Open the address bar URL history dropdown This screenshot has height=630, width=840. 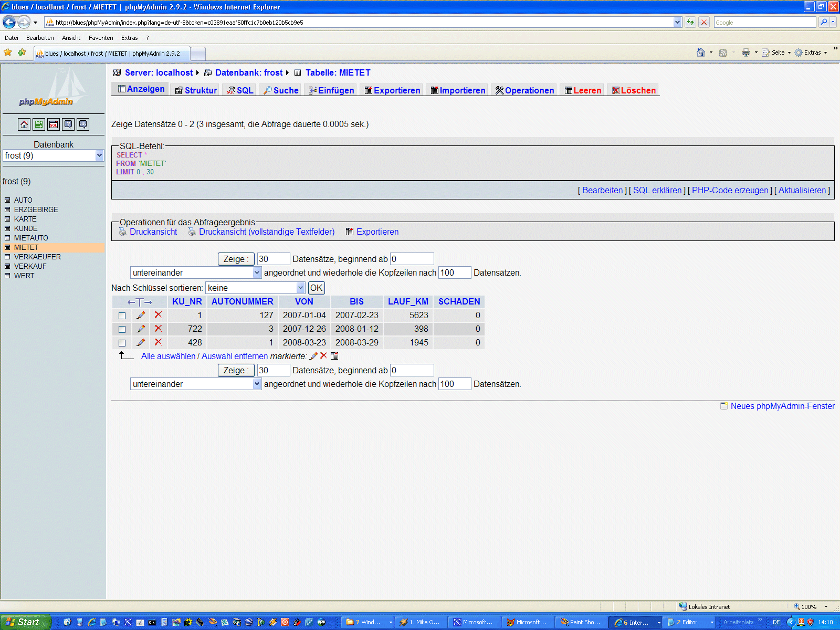pos(677,22)
